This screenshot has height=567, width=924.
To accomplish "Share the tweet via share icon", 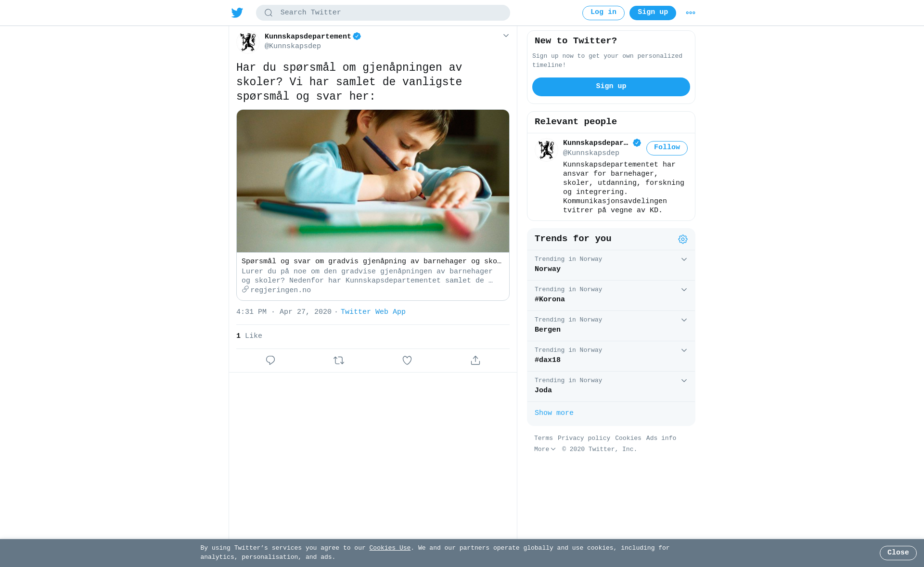I will pos(475,360).
